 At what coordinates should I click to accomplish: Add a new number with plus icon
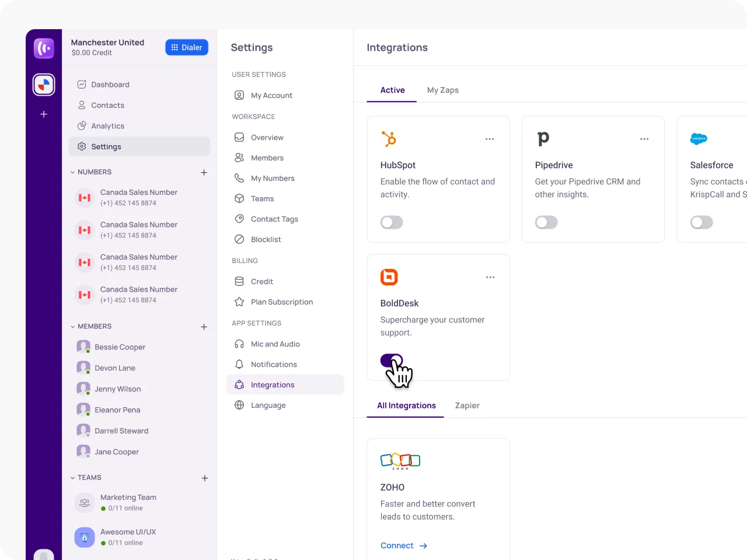click(204, 173)
